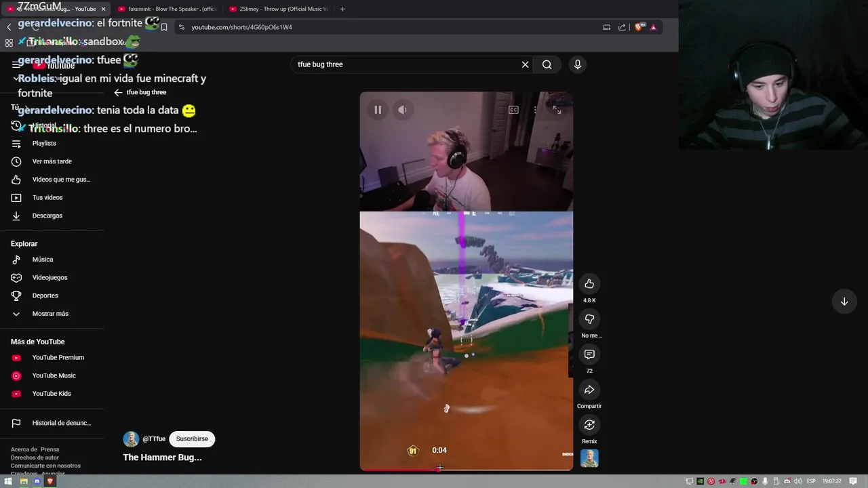Open the @TTfue channel name link
The height and width of the screenshot is (488, 868).
(x=154, y=439)
